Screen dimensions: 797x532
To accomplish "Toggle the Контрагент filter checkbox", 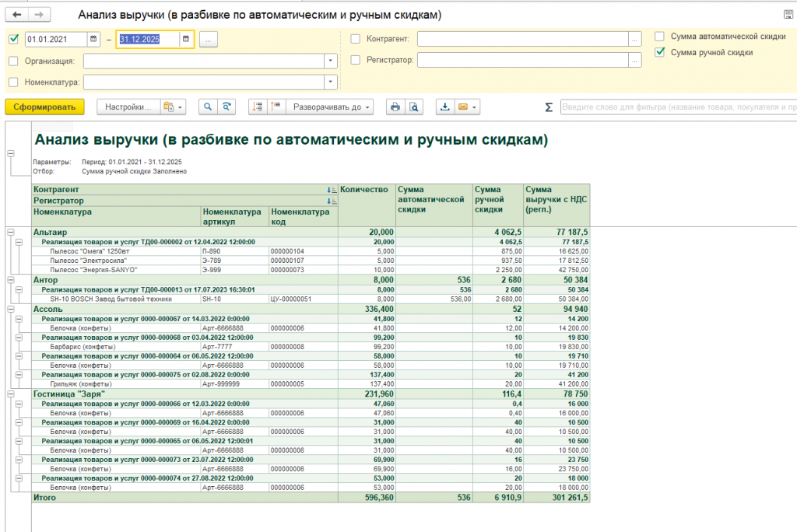I will 356,39.
